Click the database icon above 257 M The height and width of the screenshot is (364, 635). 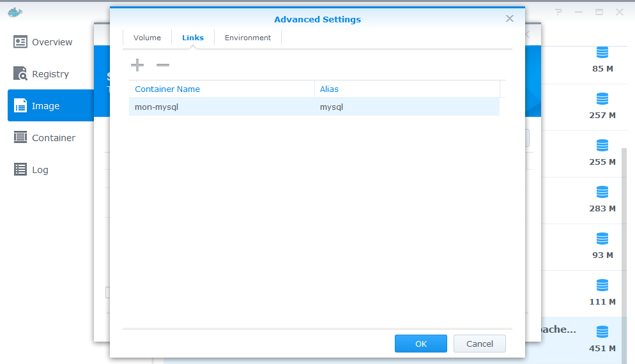tap(602, 99)
